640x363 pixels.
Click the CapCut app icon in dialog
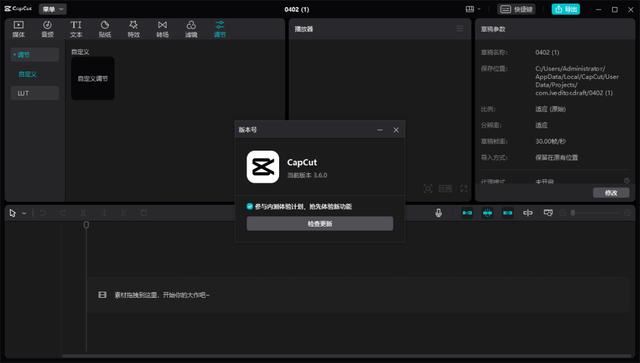263,167
